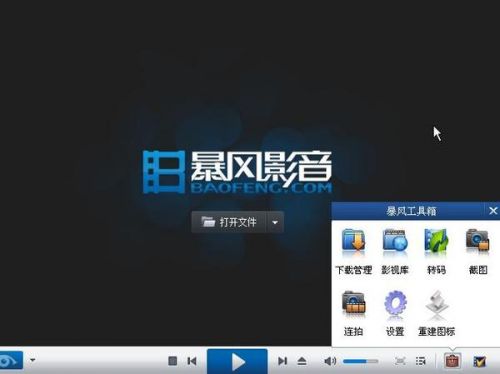Click the 重建图标 rebuild icons tool
The image size is (500, 374).
[x=436, y=313]
